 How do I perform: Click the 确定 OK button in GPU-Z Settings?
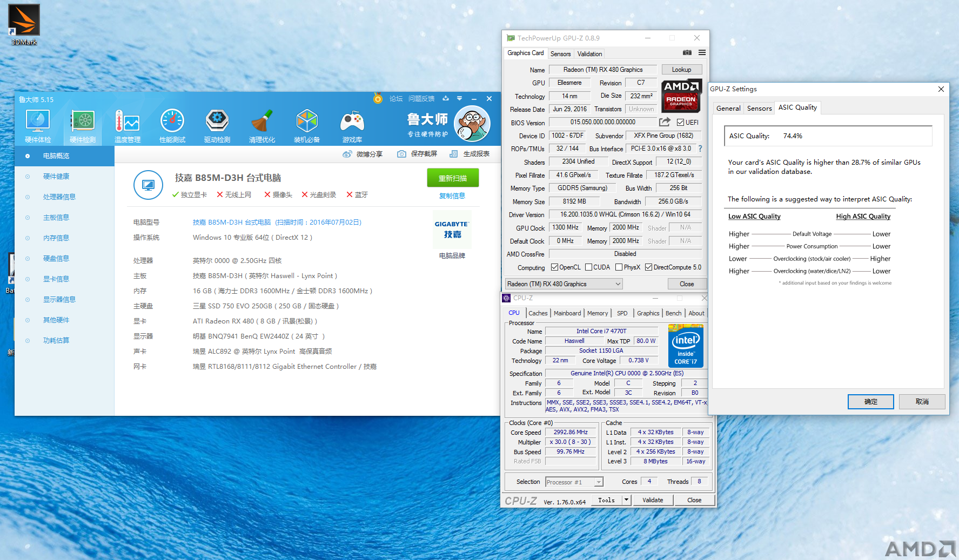(x=870, y=402)
